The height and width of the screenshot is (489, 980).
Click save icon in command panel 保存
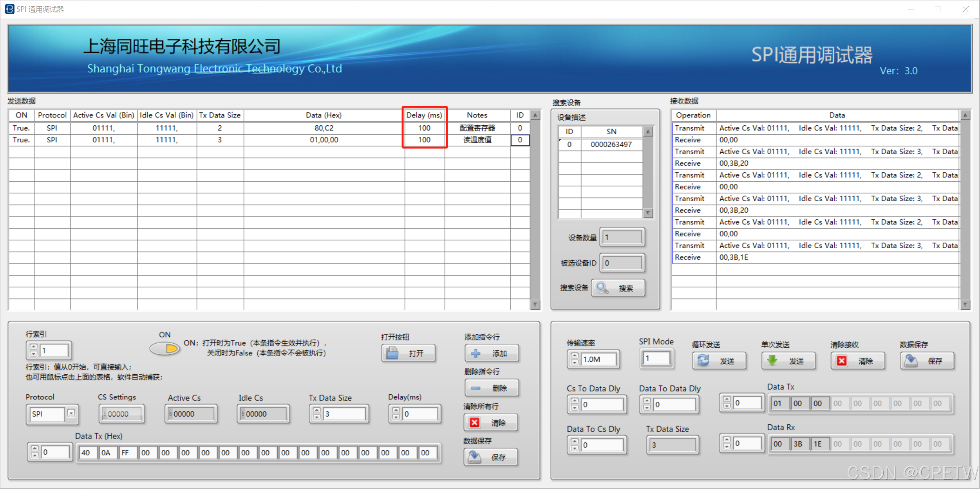[x=475, y=457]
